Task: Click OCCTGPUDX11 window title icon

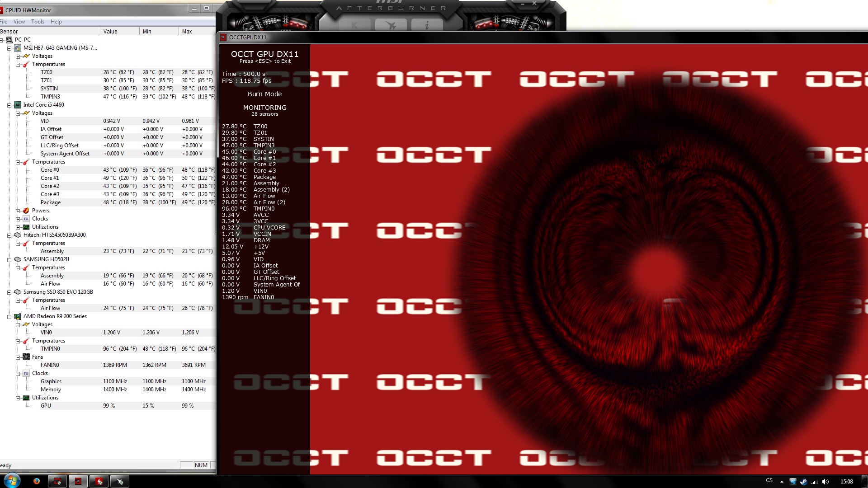Action: click(x=223, y=38)
